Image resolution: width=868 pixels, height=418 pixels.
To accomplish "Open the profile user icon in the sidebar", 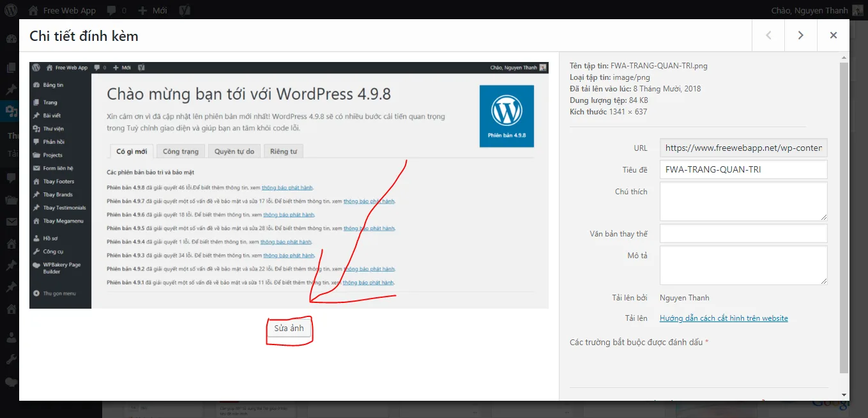I will coord(11,337).
